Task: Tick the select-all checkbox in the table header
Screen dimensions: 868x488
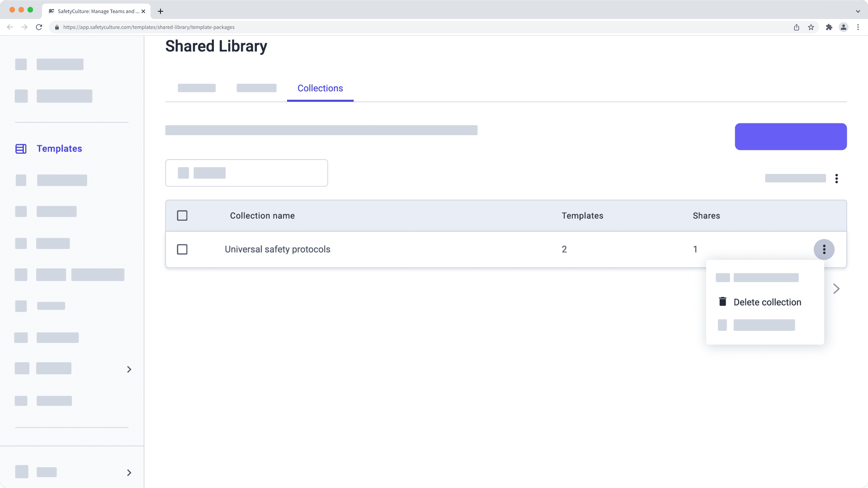Action: (x=182, y=216)
